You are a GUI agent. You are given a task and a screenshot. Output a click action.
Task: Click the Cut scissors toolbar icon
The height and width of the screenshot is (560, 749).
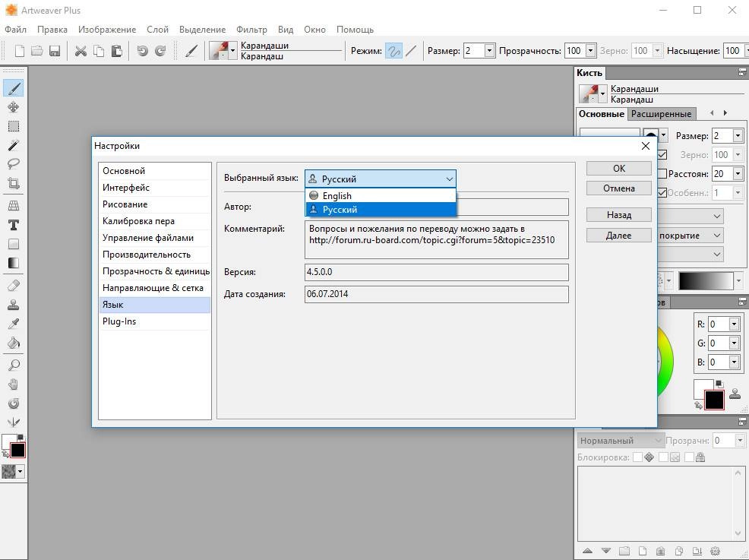pos(81,51)
